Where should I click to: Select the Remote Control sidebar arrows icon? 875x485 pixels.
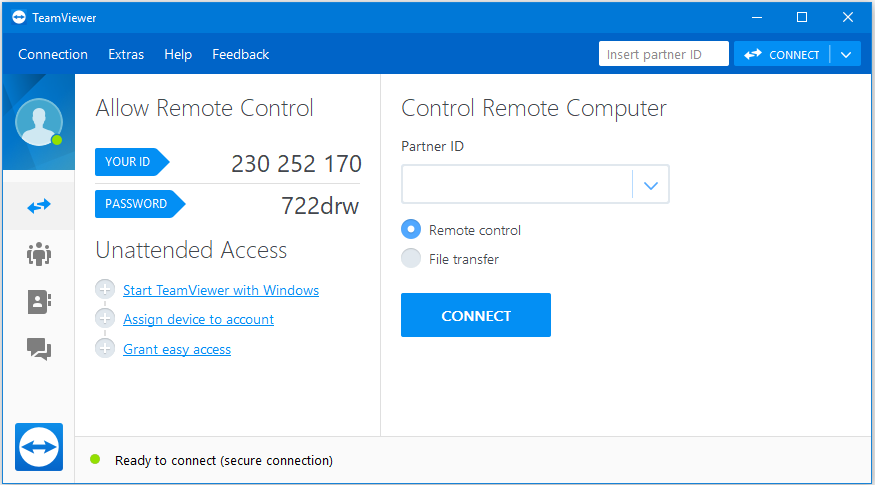[x=39, y=206]
